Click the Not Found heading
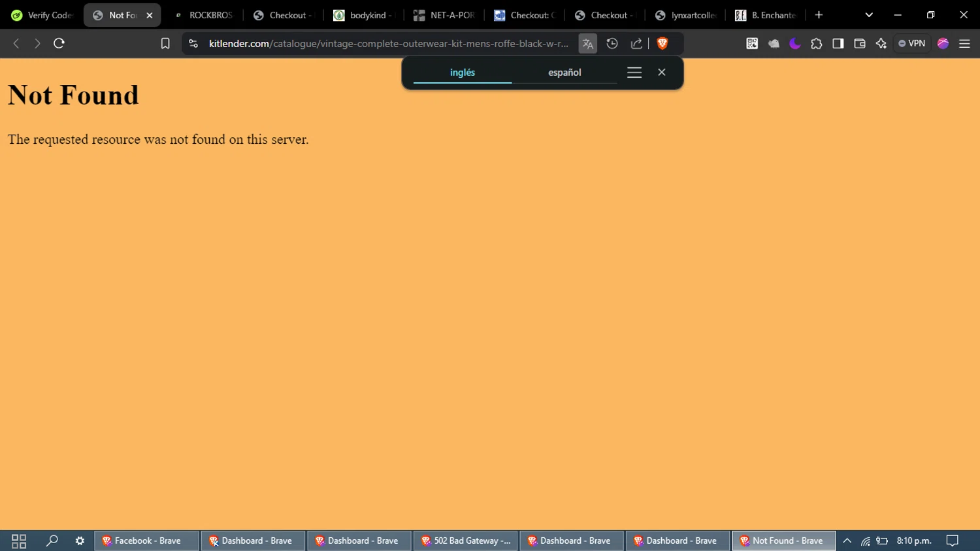The height and width of the screenshot is (551, 980). [x=73, y=95]
